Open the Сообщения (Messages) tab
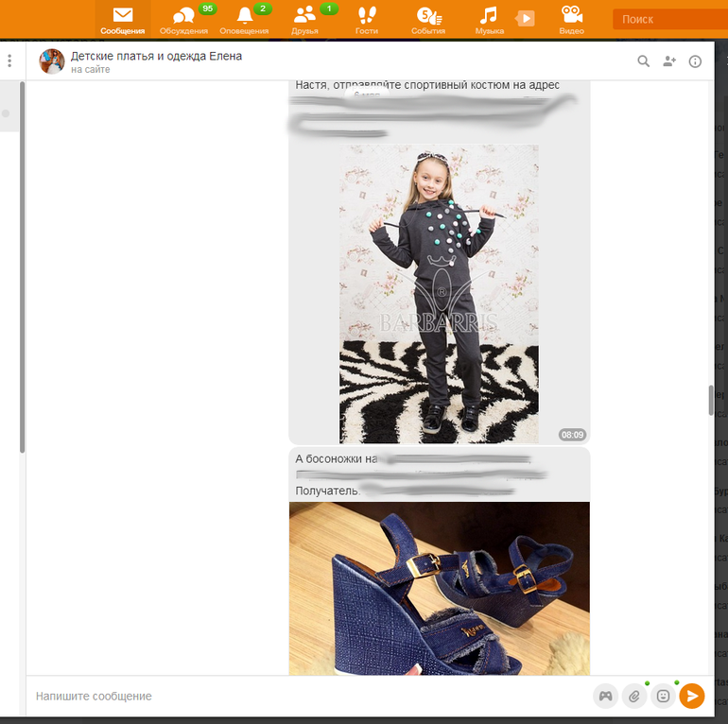 [x=123, y=20]
